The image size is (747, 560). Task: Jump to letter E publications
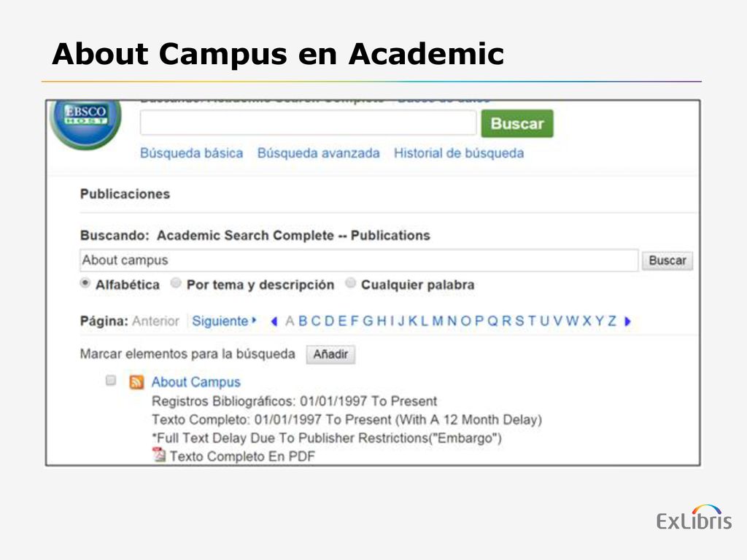(x=342, y=322)
